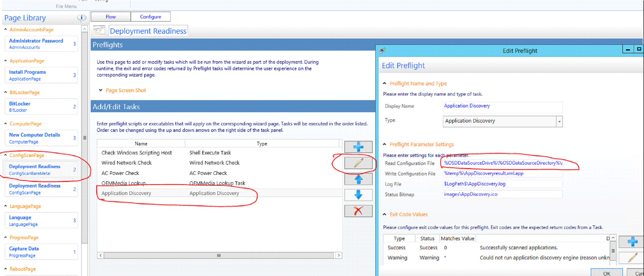Click the OK button in Edit Preflight
Image resolution: width=644 pixels, height=276 pixels.
coord(606,273)
